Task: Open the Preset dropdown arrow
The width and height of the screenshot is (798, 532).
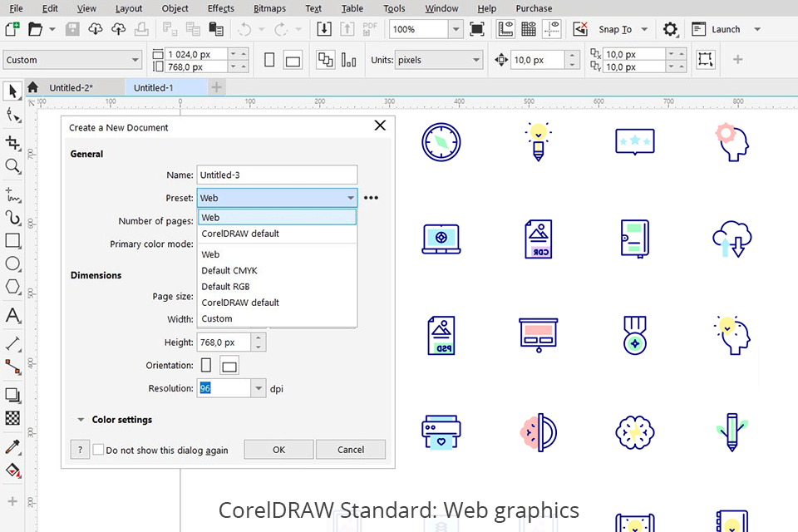Action: click(x=351, y=198)
